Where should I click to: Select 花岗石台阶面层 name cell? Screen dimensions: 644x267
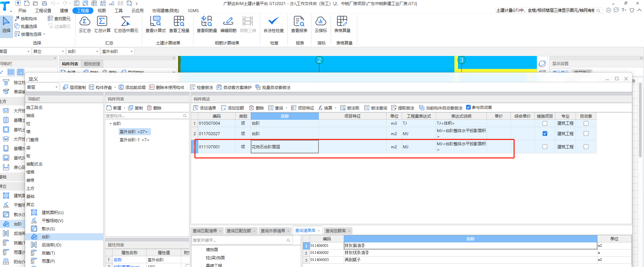(284, 147)
